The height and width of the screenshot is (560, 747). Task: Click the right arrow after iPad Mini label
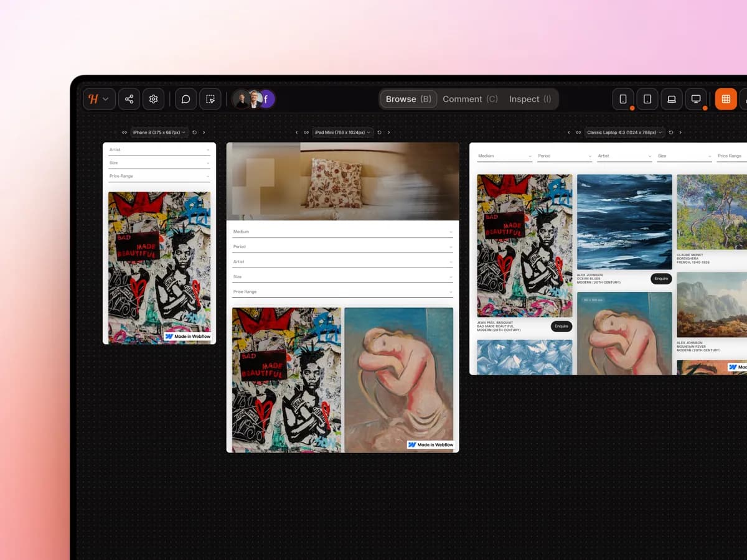389,133
